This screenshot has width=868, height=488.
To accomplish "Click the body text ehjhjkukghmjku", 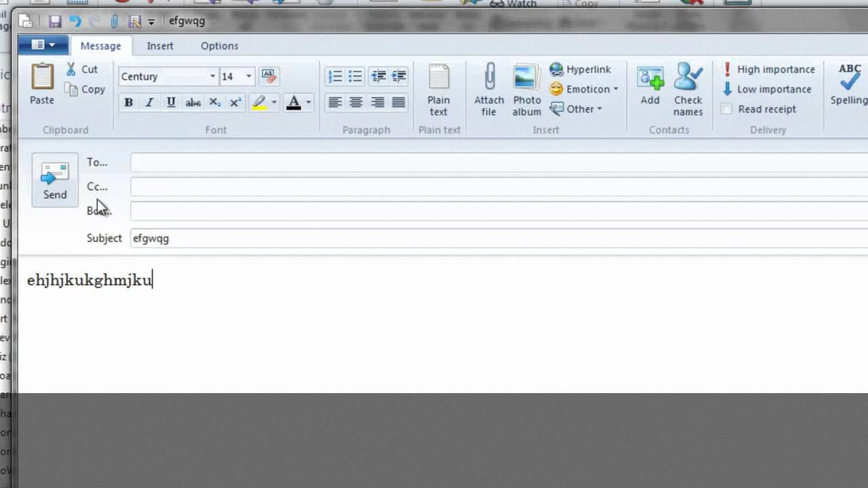I will (90, 280).
